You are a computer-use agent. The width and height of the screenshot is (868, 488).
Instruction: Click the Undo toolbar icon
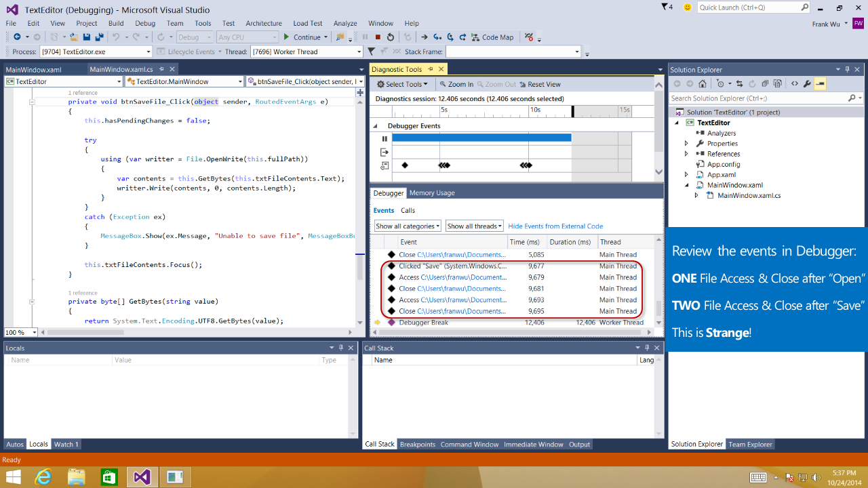coord(116,37)
